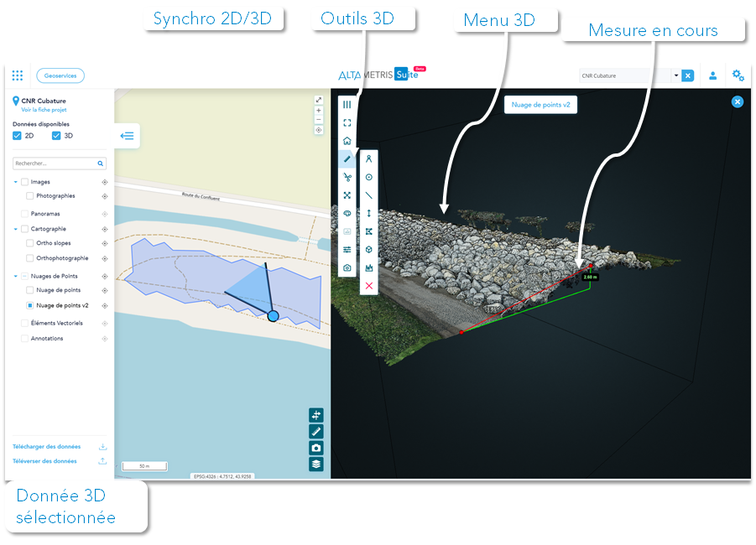This screenshot has height=545, width=756.
Task: Capture 3D view with camera icon
Action: 347,268
